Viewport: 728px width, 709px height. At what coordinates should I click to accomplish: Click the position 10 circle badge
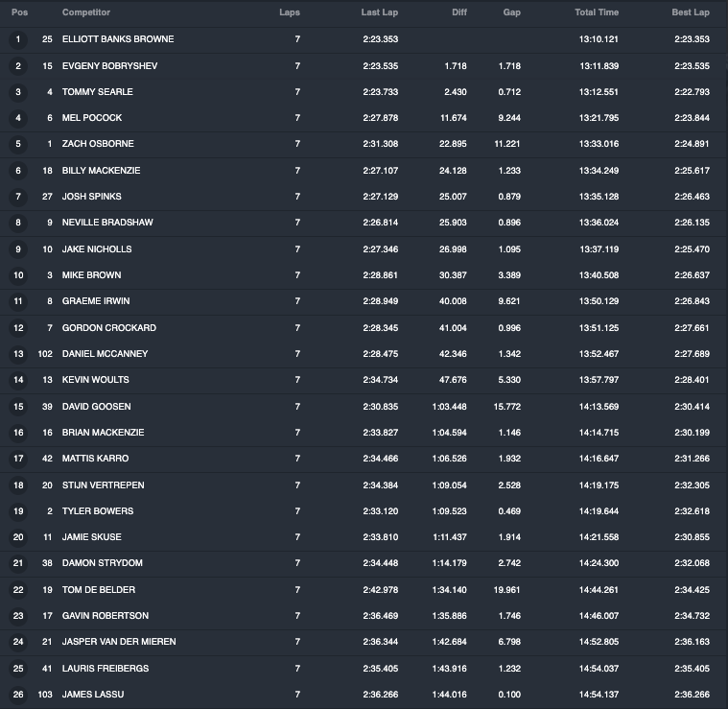[x=18, y=275]
